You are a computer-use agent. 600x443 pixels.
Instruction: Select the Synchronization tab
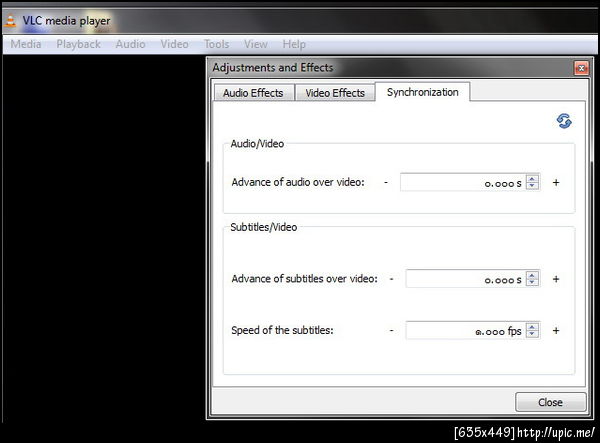coord(422,92)
